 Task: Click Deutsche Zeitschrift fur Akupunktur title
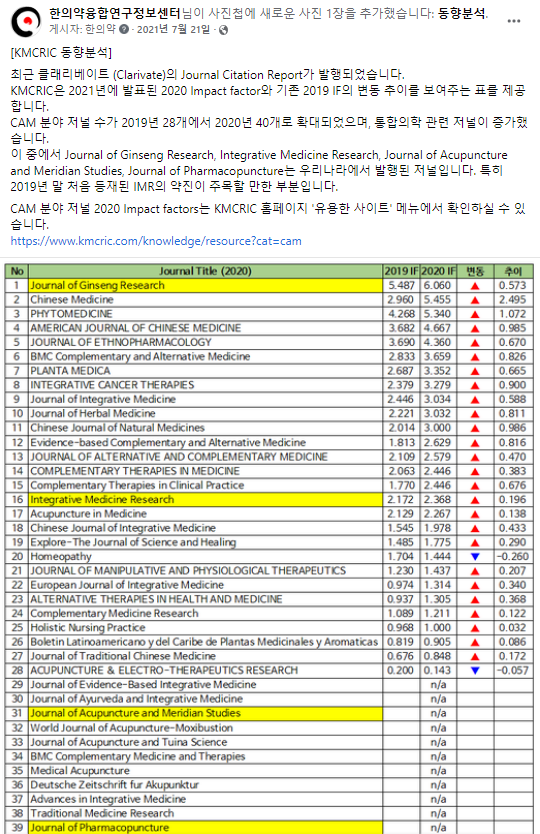pos(114,785)
